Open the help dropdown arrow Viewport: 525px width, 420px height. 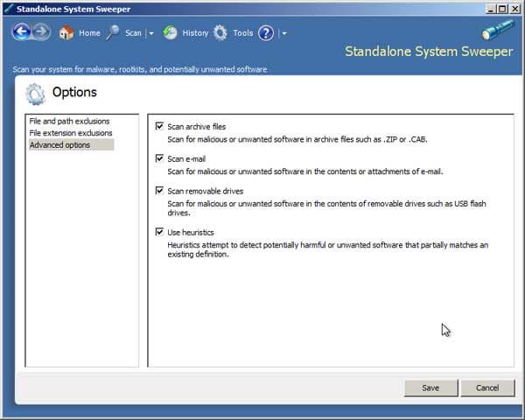click(x=284, y=33)
